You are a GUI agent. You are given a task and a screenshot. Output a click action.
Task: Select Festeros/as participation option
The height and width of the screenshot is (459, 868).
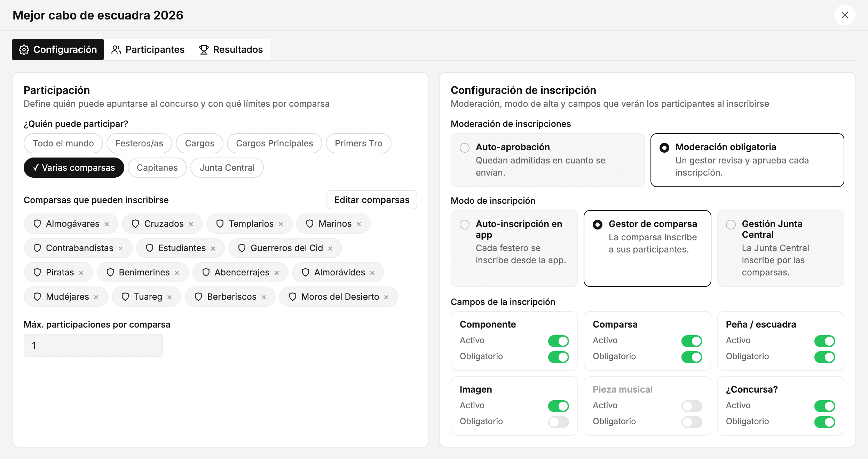pos(139,143)
